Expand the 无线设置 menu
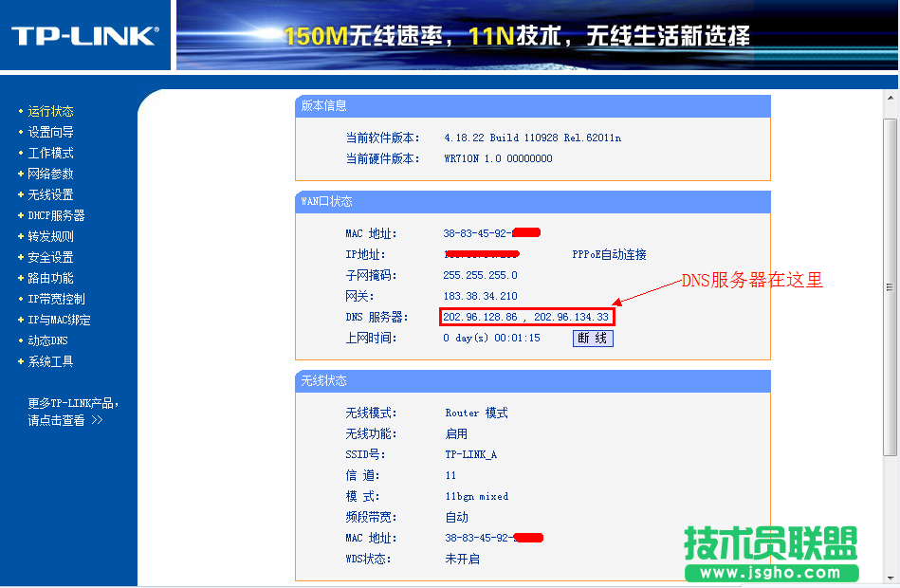The image size is (900, 588). [x=50, y=194]
